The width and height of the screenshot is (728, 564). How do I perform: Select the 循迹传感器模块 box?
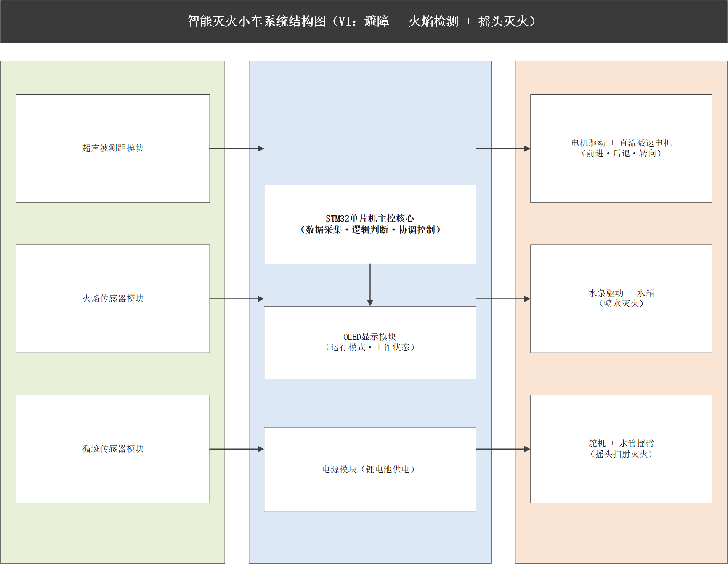click(x=113, y=449)
